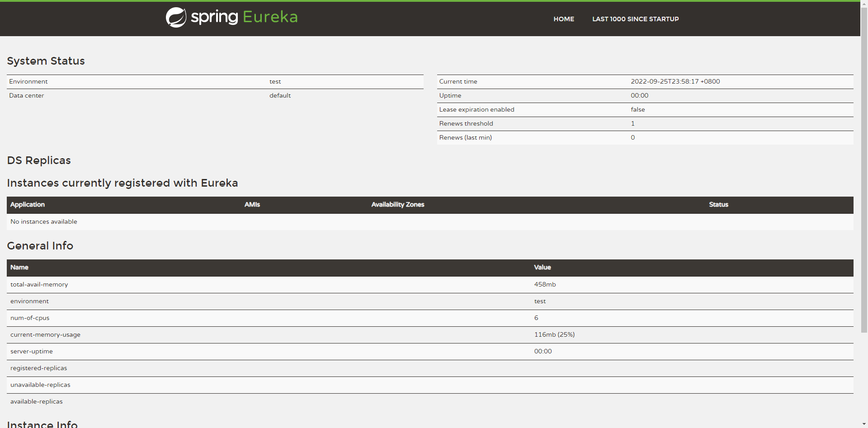Select the timestamp 2022-09-25T23:58:17 +0800
This screenshot has width=868, height=428.
(x=675, y=81)
